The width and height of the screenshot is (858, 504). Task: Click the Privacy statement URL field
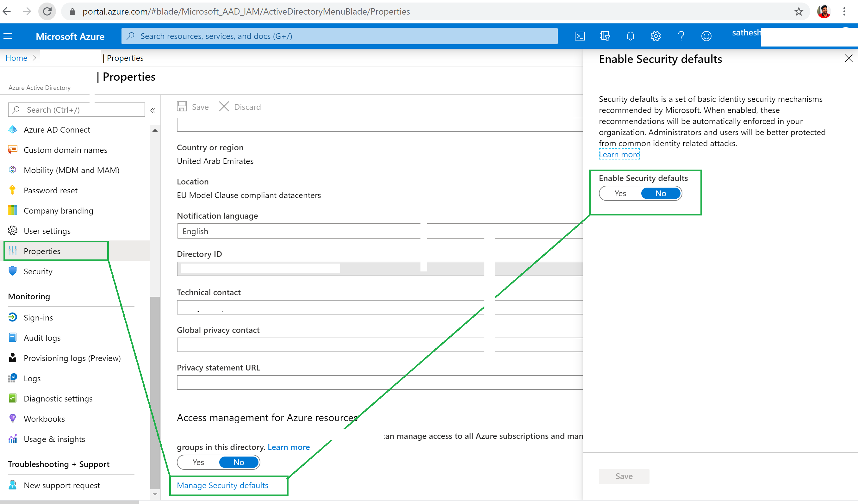(x=380, y=383)
